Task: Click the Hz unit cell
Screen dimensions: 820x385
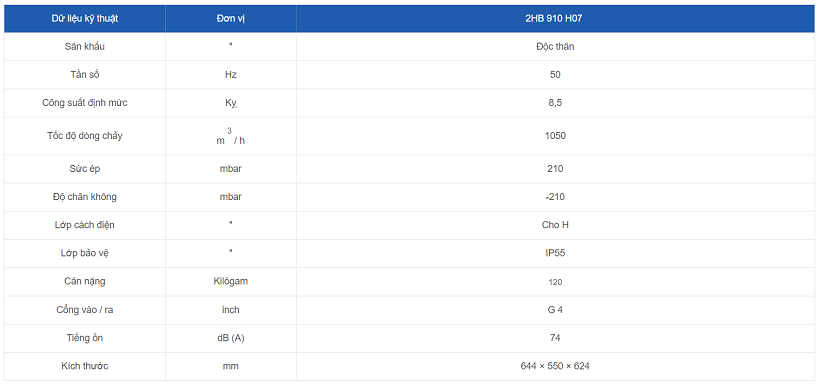Action: coord(231,75)
